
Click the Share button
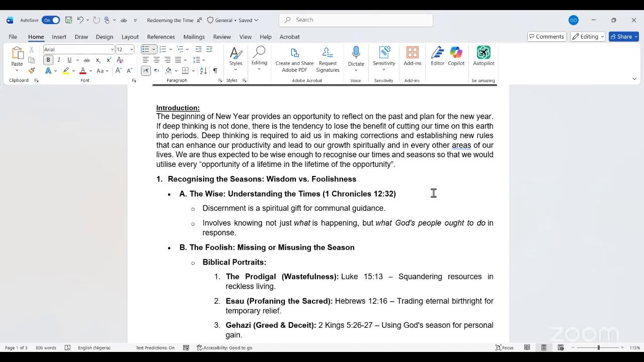click(624, 37)
